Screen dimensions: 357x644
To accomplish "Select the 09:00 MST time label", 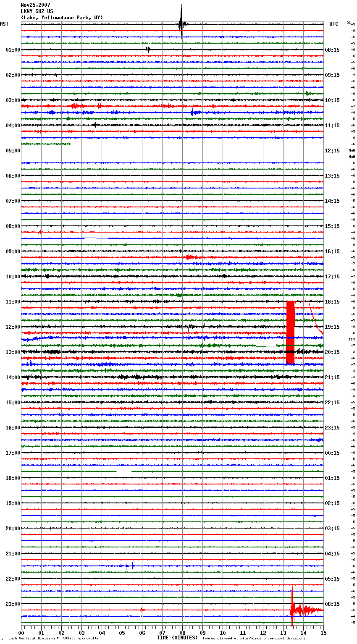I will [13, 251].
